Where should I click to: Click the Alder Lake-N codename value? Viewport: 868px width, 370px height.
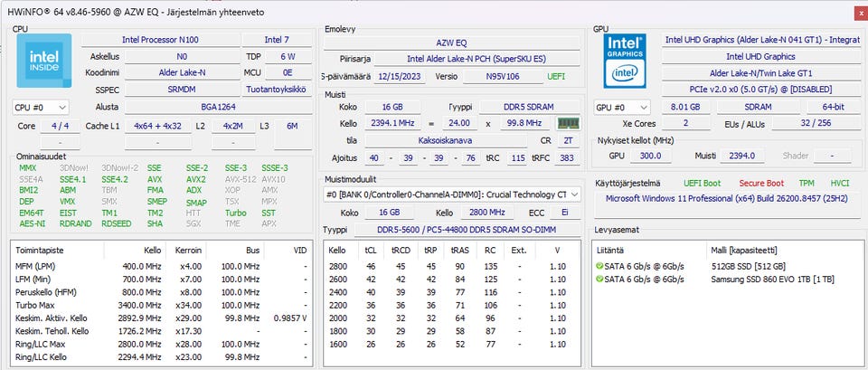click(x=182, y=72)
